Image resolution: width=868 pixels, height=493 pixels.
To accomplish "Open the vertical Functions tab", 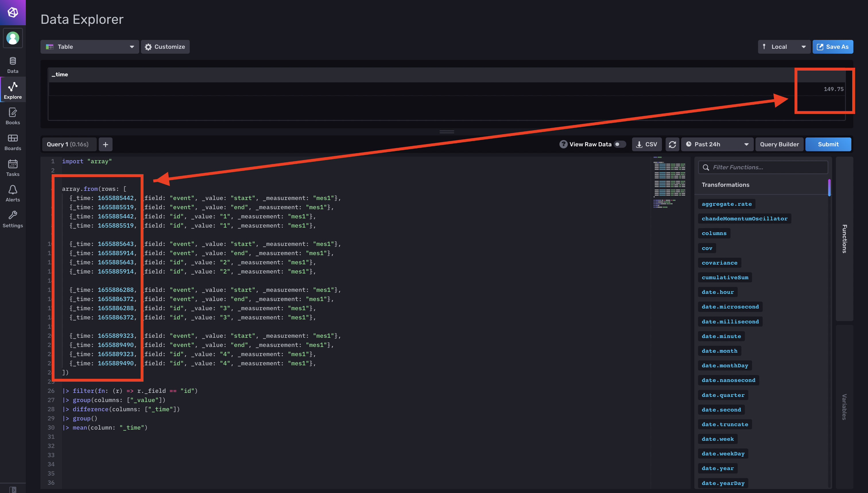I will tap(844, 239).
